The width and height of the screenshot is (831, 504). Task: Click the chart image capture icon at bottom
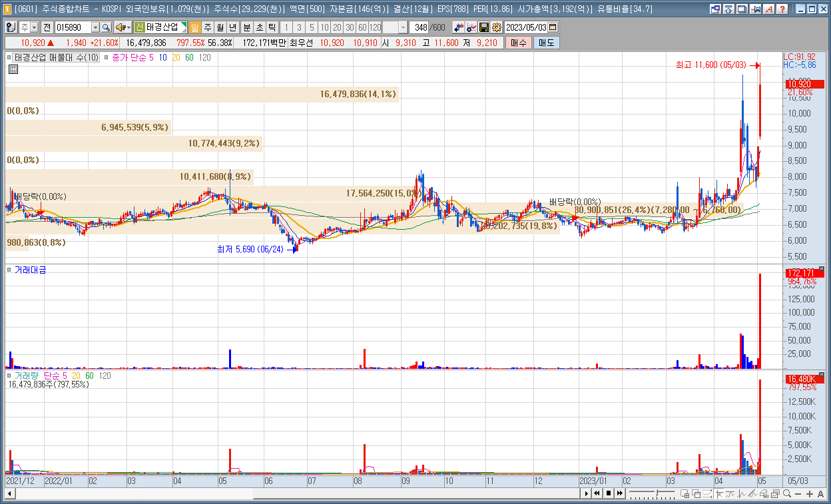[775, 493]
